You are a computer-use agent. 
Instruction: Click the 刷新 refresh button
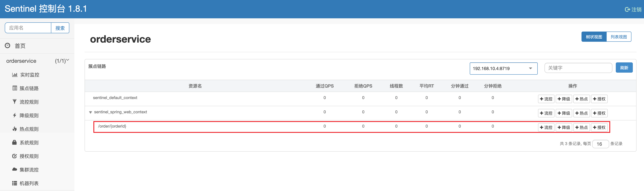[x=624, y=68]
